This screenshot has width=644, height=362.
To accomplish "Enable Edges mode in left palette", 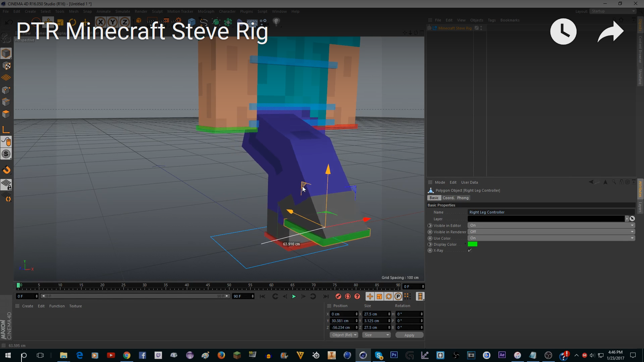I will 6,102.
